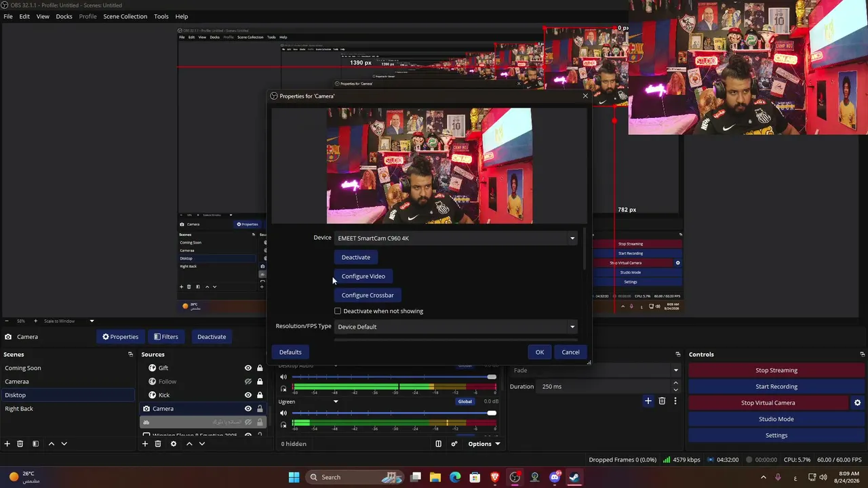Open advanced audio properties gears icon
The image size is (868, 488).
(454, 444)
